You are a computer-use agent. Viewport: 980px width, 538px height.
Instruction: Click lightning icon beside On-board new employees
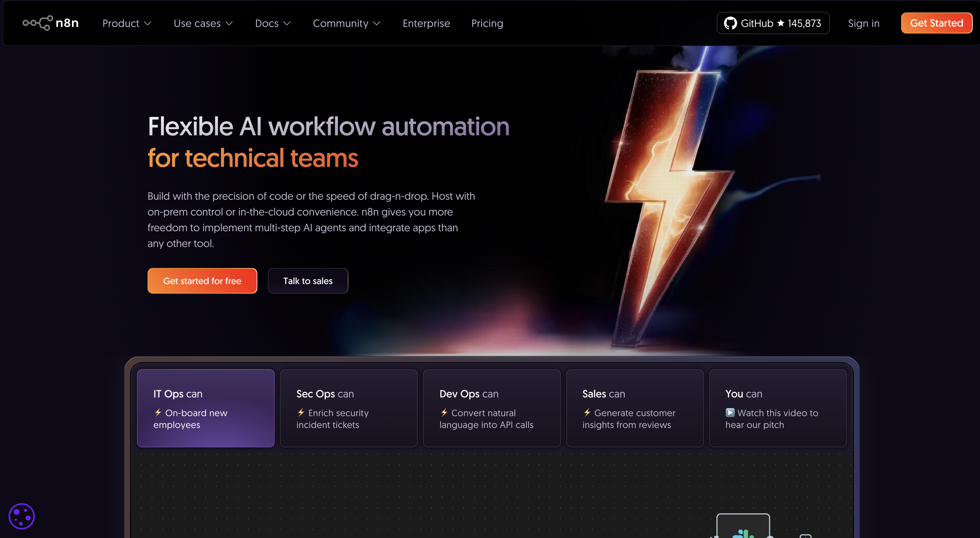click(x=158, y=413)
